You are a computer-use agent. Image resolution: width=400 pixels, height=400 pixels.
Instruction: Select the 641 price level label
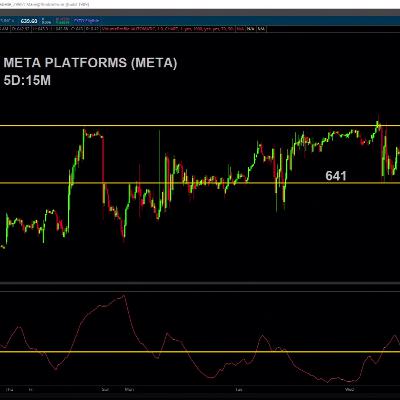point(336,176)
